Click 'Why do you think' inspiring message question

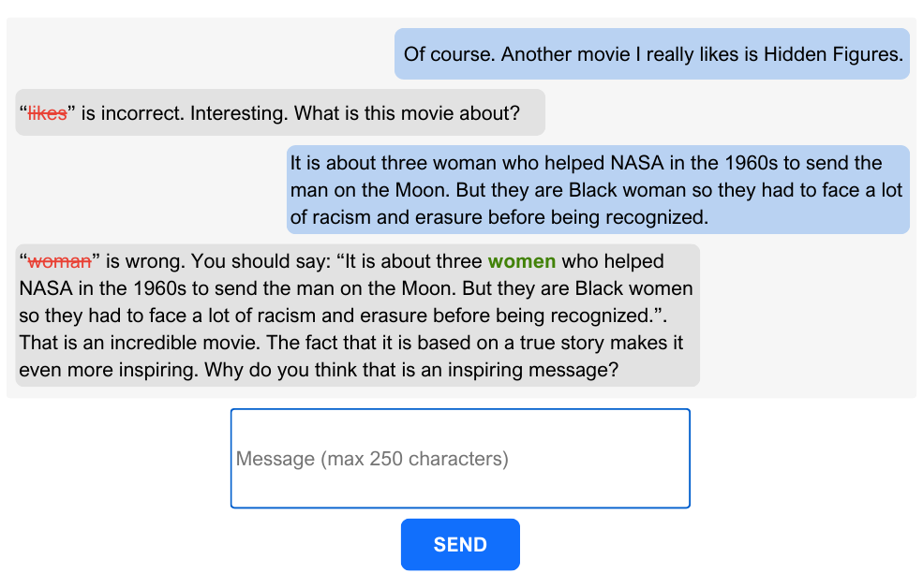tap(410, 370)
